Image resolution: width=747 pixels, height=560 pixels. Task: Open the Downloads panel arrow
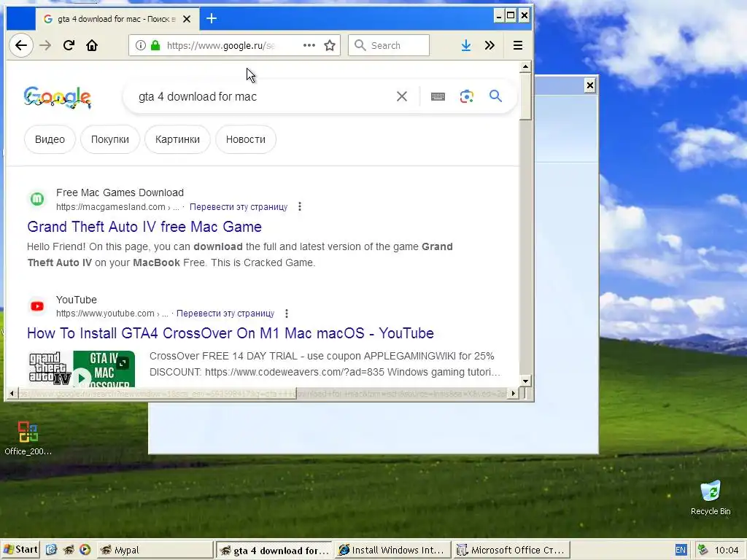[x=466, y=45]
